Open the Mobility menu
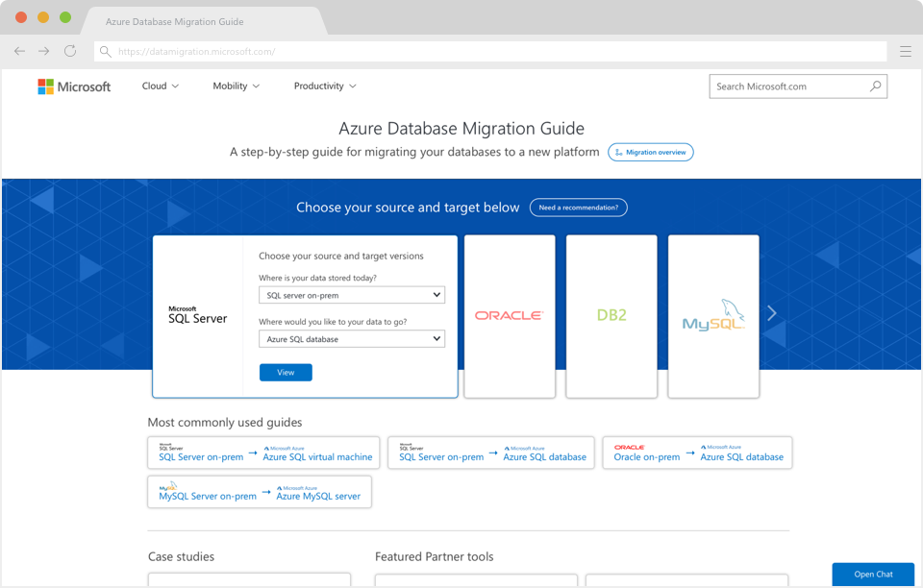 click(237, 86)
